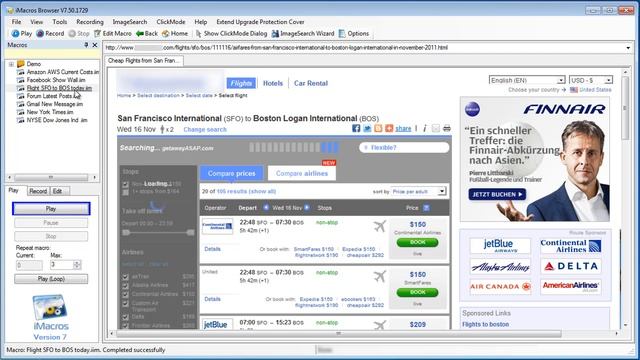640x360 pixels.
Task: Go to the Home page icon
Action: (x=165, y=33)
